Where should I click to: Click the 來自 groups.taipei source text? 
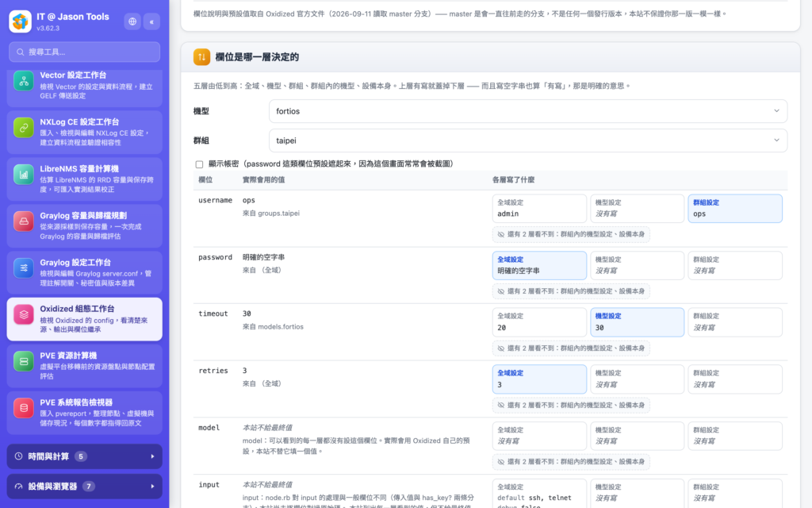pyautogui.click(x=271, y=213)
